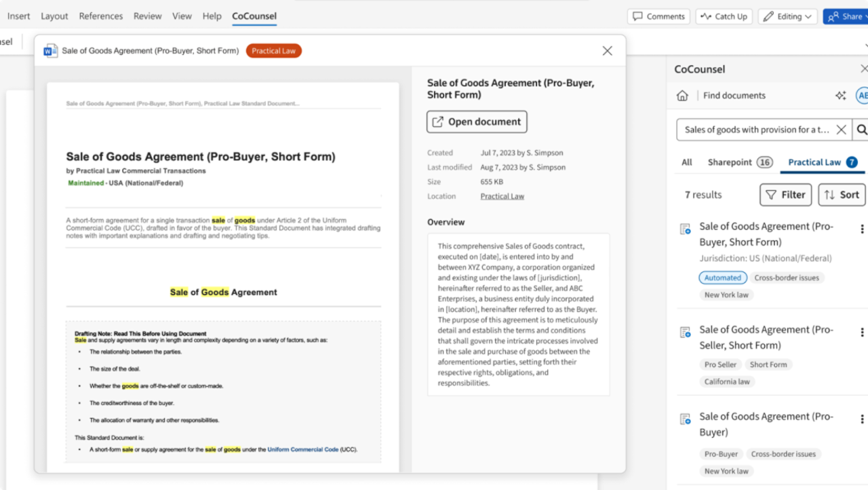The height and width of the screenshot is (490, 868).
Task: Select the View ribbon tab
Action: (182, 16)
